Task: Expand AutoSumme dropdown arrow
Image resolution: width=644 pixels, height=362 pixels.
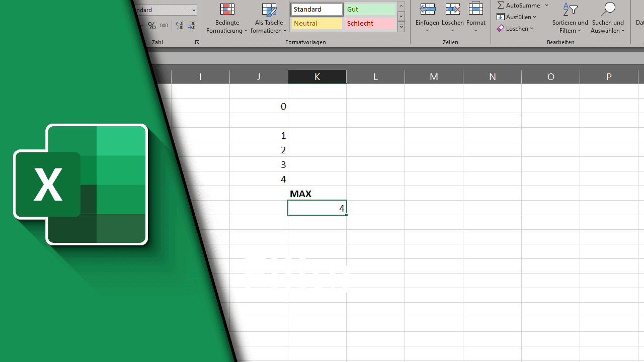Action: (x=547, y=6)
